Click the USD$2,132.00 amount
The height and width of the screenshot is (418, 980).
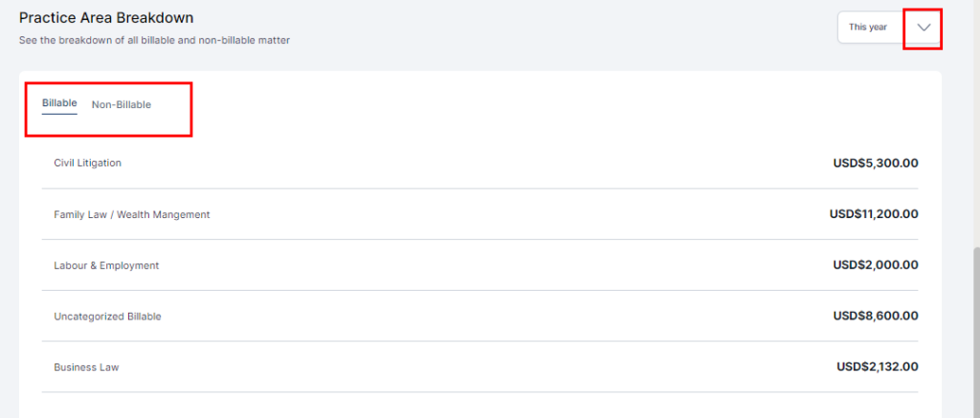tap(877, 367)
